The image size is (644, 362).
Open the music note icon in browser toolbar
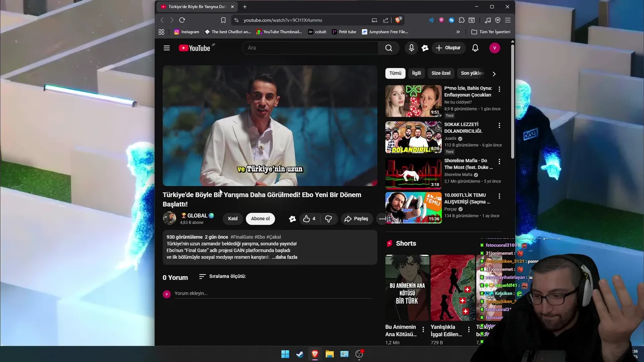click(488, 20)
